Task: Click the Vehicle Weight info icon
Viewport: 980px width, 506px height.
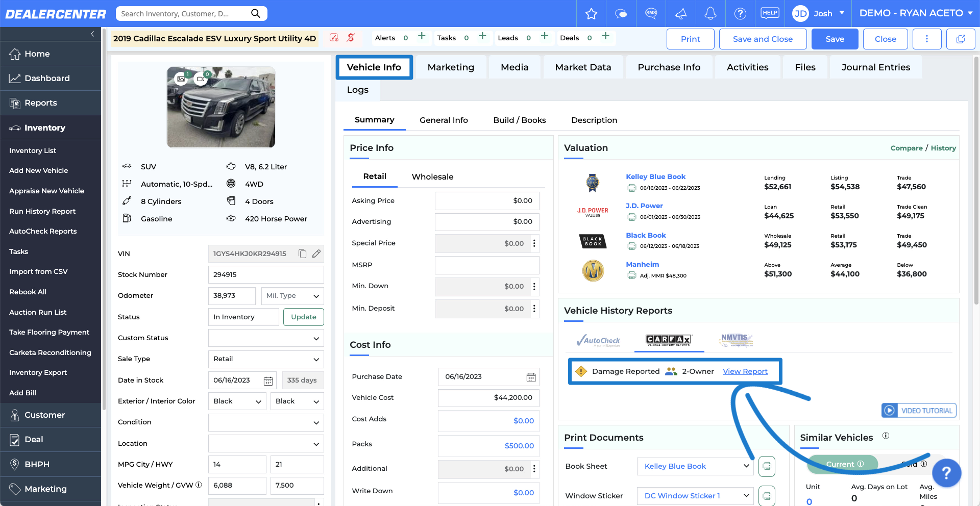Action: 199,485
